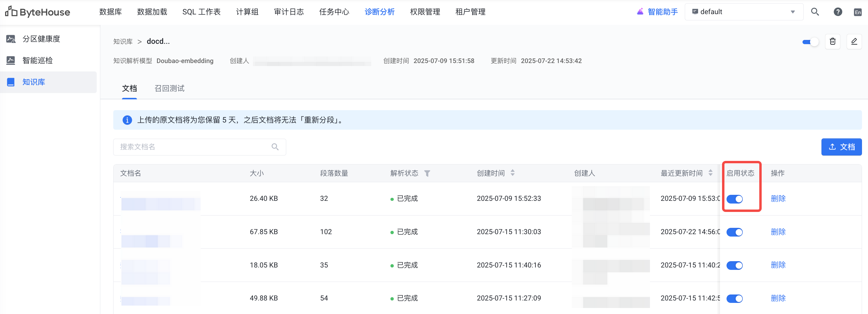Click the search icon in 搜索文档名 box
The height and width of the screenshot is (314, 868).
(x=275, y=147)
